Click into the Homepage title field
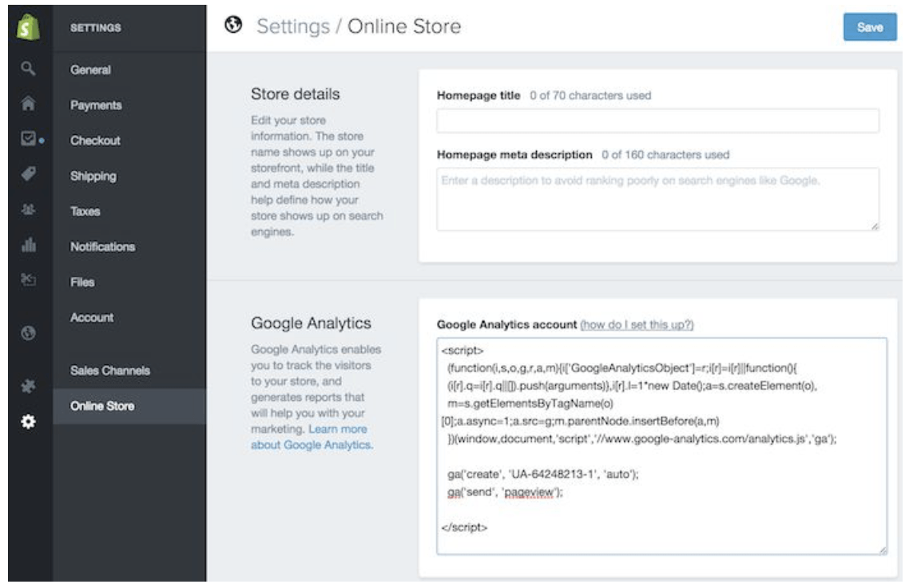The height and width of the screenshot is (588, 909). [657, 121]
